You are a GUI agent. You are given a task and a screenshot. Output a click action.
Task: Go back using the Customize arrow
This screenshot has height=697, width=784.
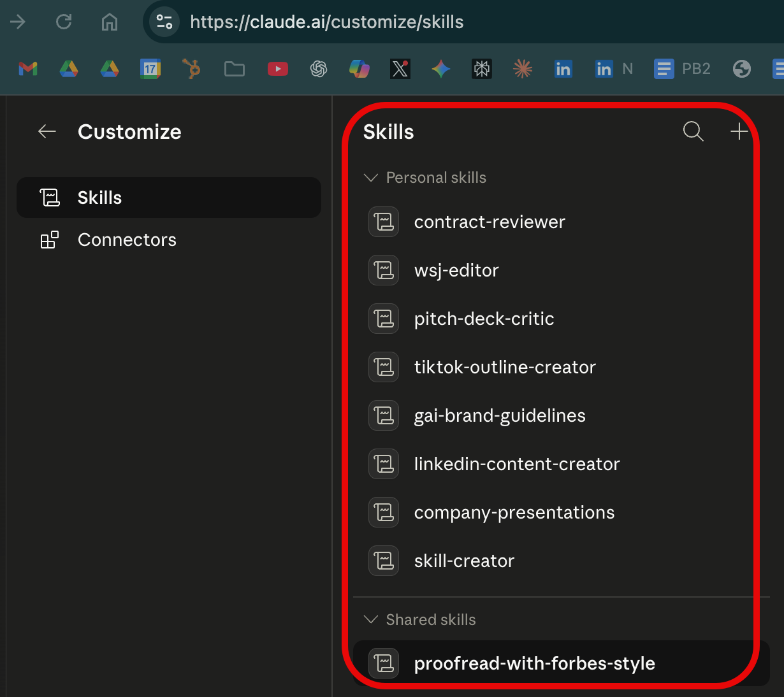click(47, 132)
